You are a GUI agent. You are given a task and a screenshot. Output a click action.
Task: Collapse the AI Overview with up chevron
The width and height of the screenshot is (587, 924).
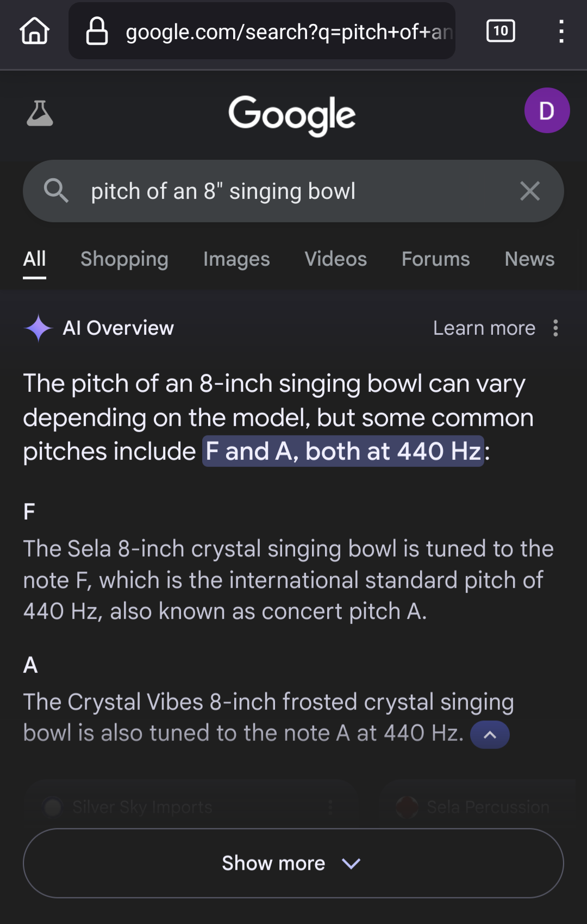point(490,734)
